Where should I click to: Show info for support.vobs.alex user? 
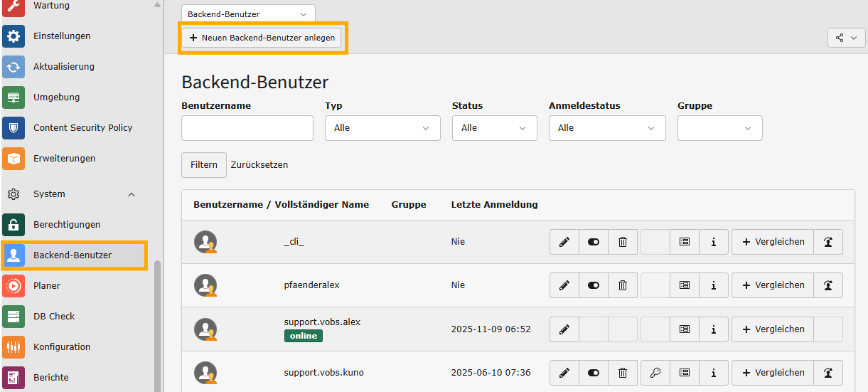point(713,329)
